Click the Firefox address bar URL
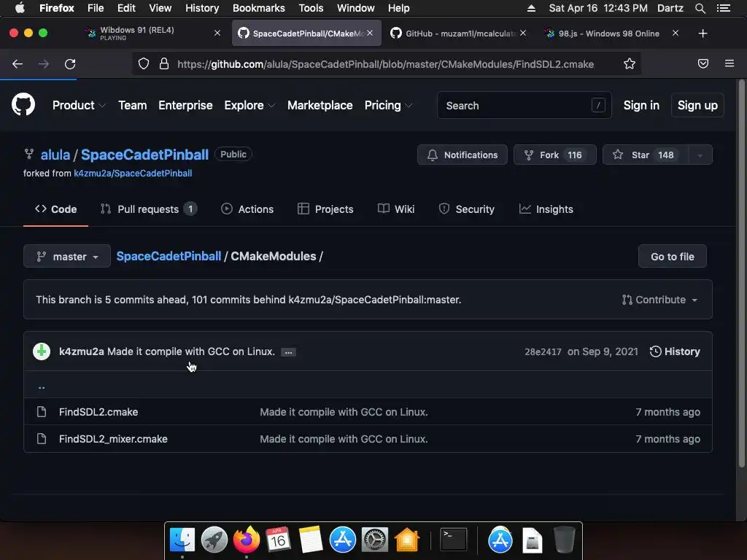This screenshot has width=747, height=560. [x=385, y=64]
